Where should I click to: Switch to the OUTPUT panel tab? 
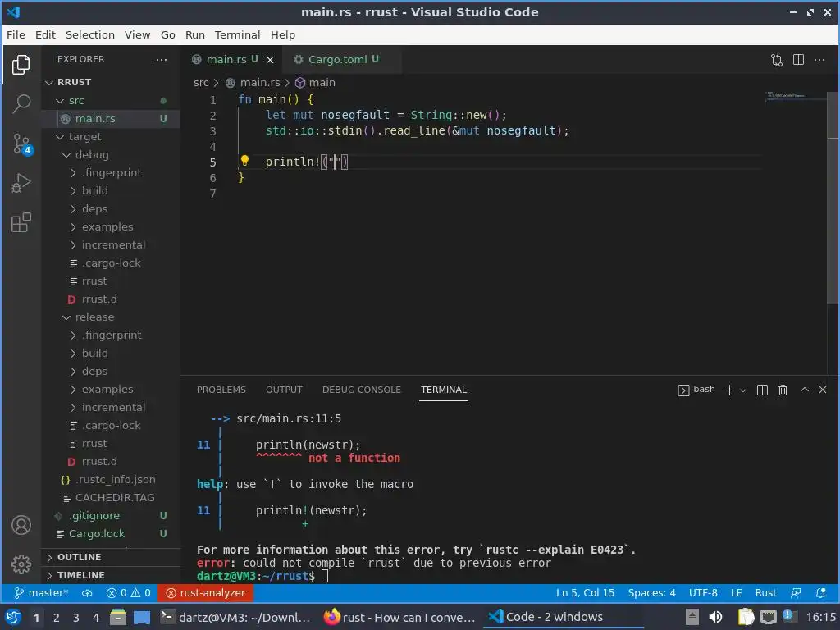click(285, 390)
